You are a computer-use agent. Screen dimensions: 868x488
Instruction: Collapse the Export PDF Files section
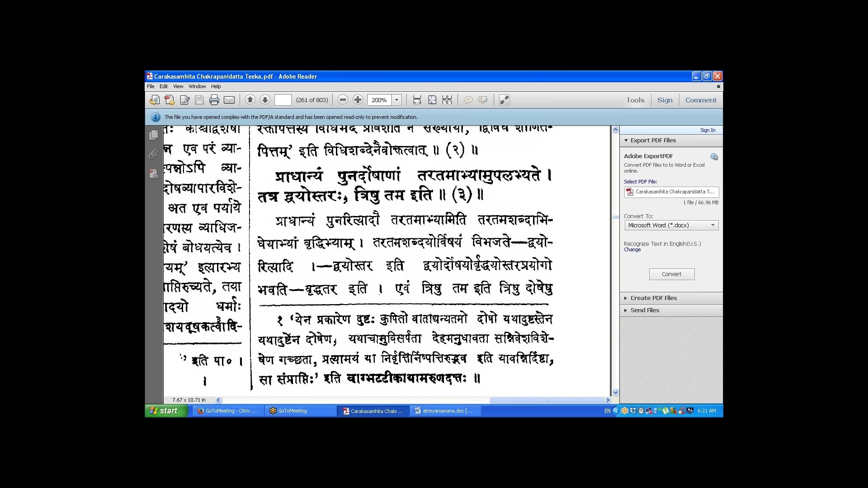click(653, 140)
